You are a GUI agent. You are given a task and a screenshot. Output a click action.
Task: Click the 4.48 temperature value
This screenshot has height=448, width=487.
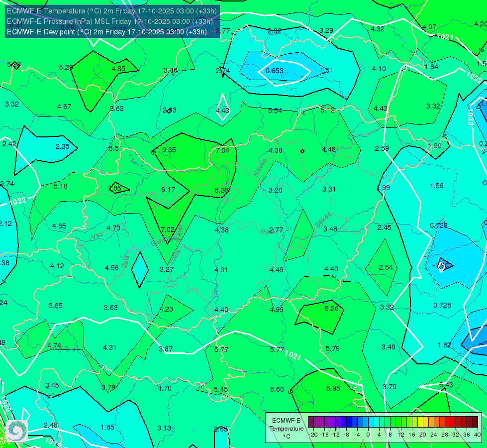click(x=329, y=149)
